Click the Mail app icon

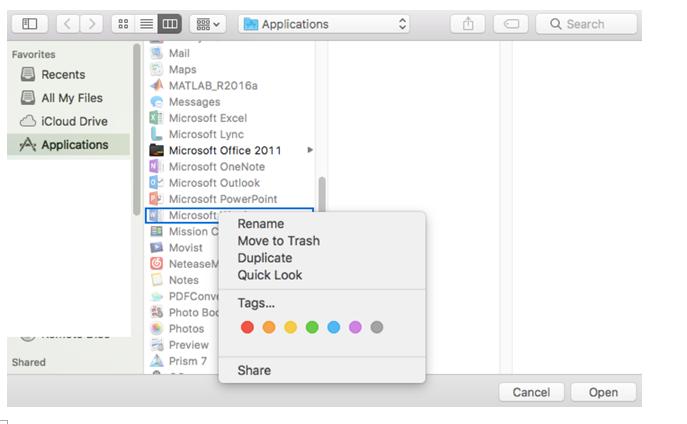click(x=156, y=53)
